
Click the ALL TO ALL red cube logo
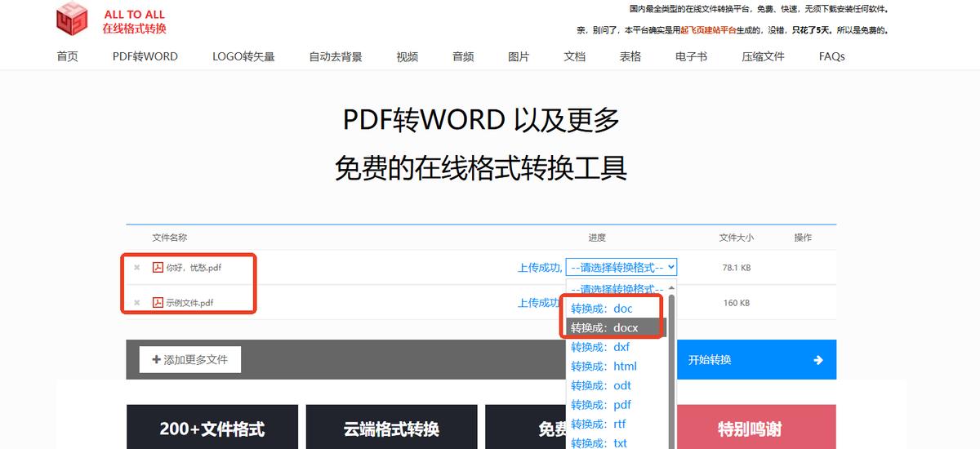[x=72, y=20]
